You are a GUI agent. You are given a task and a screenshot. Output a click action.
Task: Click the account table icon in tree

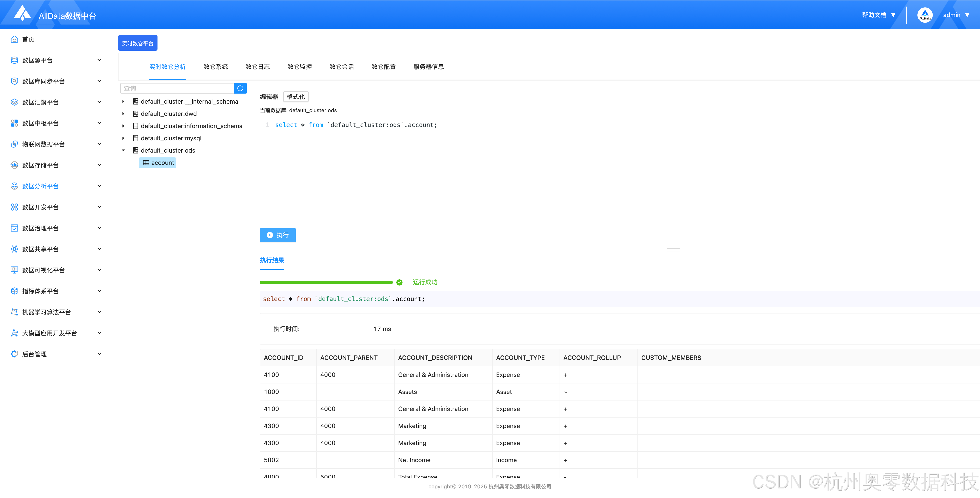coord(146,163)
